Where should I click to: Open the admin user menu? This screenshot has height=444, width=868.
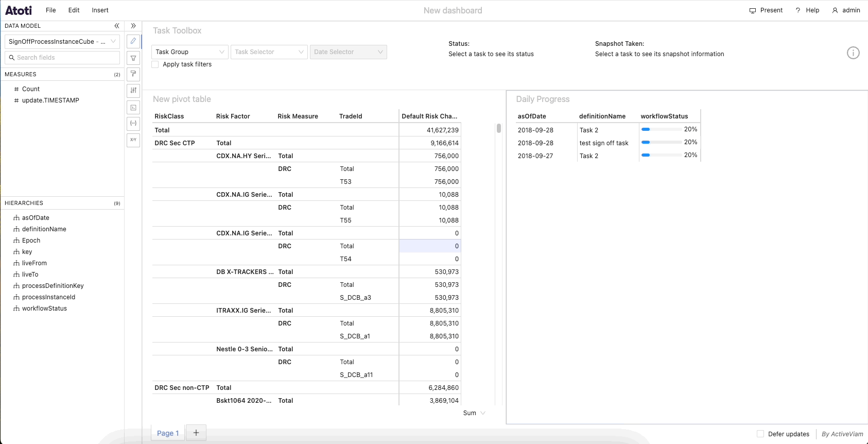pyautogui.click(x=846, y=10)
